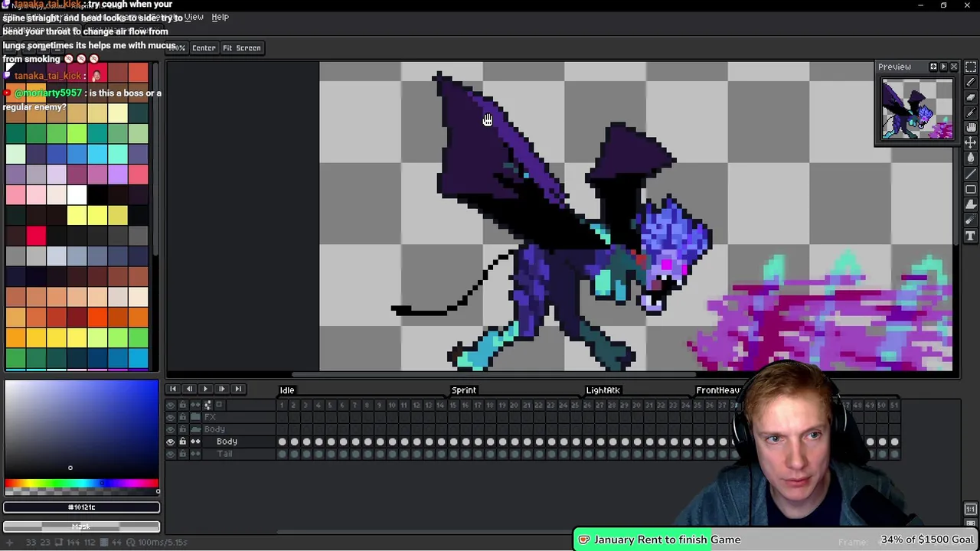980x551 pixels.
Task: Click the hex color field #10121c
Action: (x=81, y=507)
